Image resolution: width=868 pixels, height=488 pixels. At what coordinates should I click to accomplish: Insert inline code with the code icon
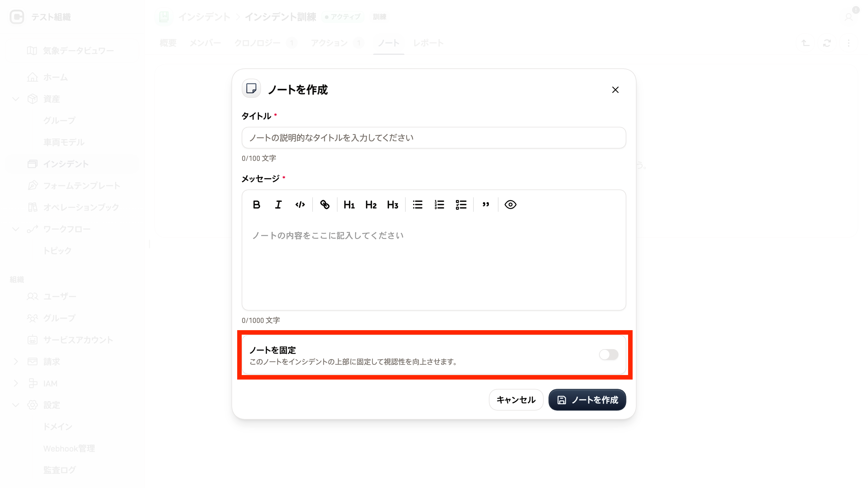point(300,205)
